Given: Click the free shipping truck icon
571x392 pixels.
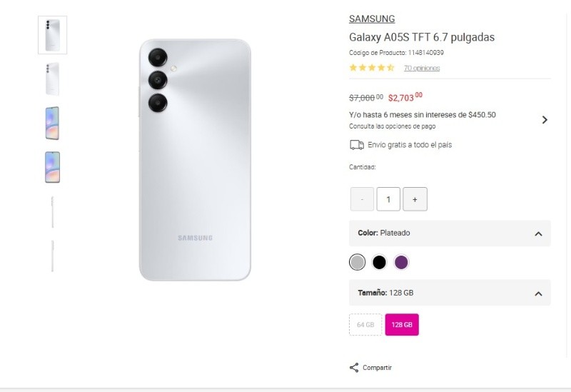Looking at the screenshot, I should click(357, 145).
